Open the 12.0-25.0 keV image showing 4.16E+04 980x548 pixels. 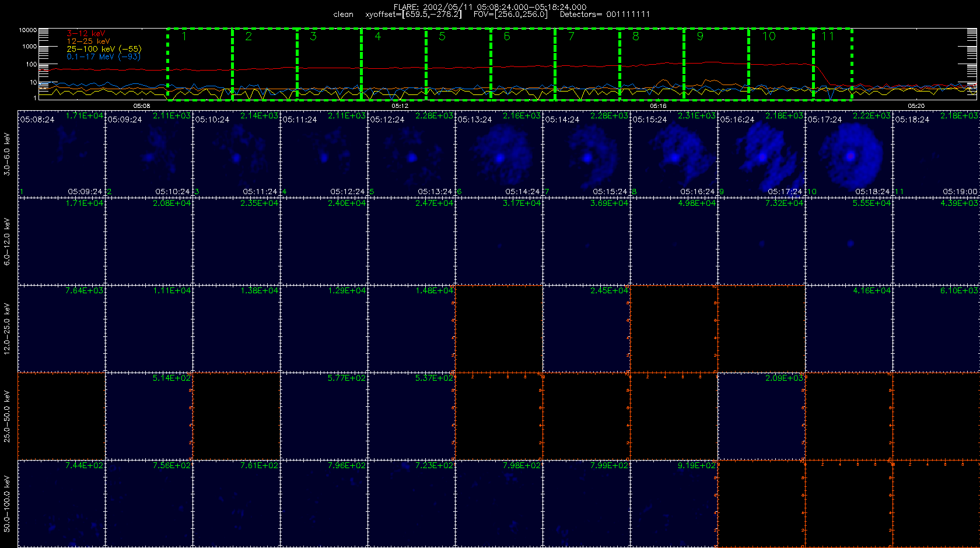pyautogui.click(x=849, y=329)
